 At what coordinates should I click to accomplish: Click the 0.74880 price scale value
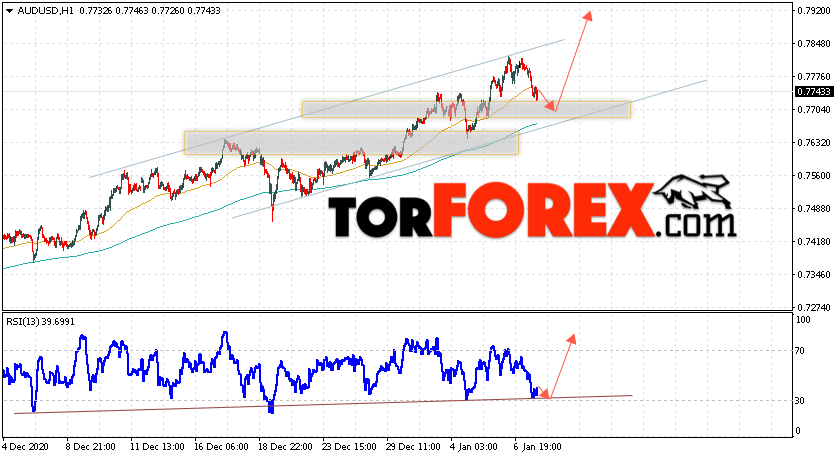(x=813, y=208)
